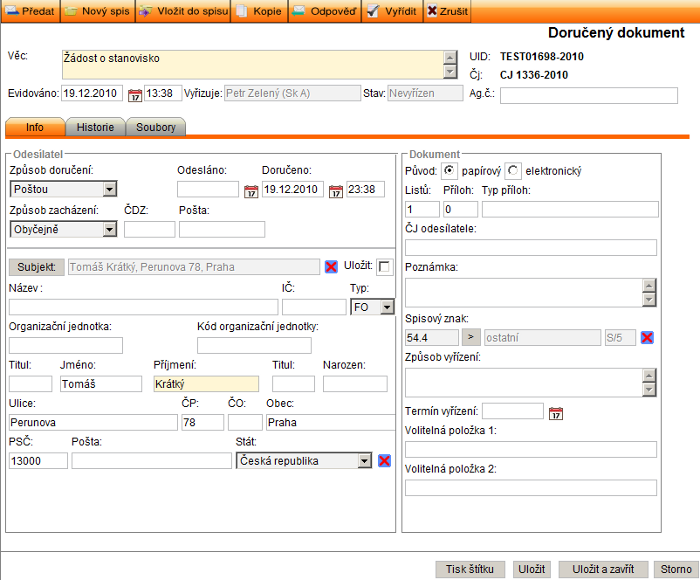
Task: Open calendar for Odesláno date
Action: 251,192
